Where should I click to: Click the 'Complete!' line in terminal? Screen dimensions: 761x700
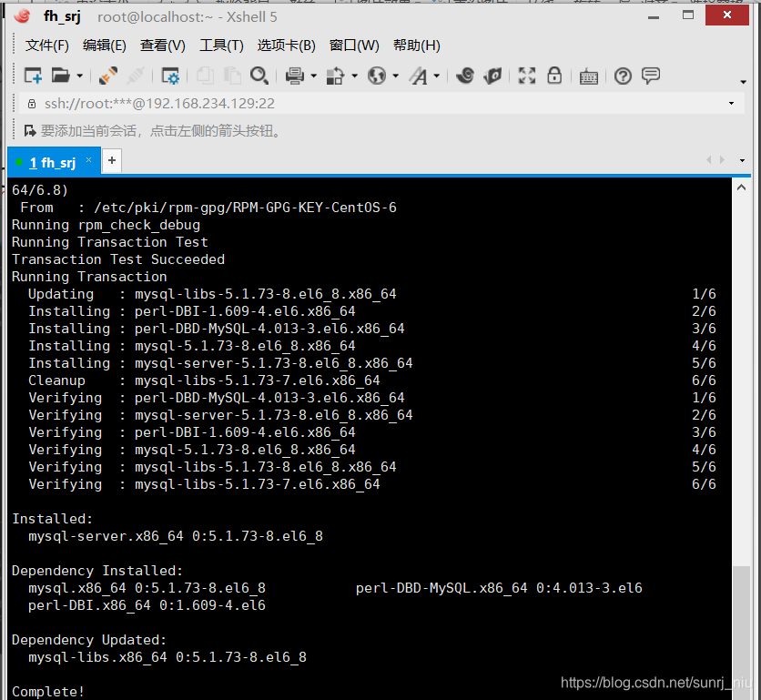coord(48,691)
